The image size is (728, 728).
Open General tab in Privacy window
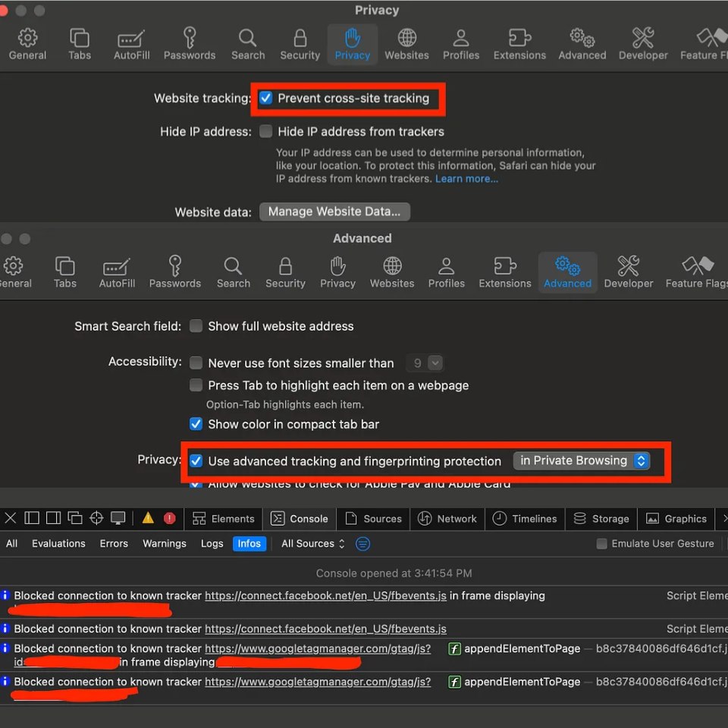27,44
